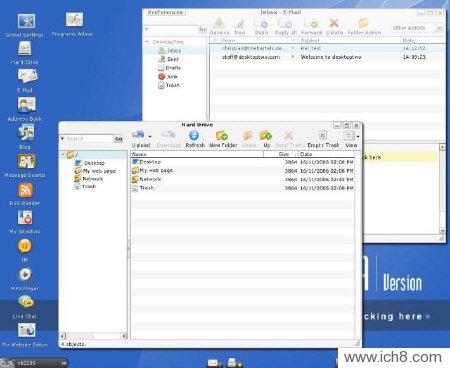The image size is (450, 368).
Task: Open the Upload dropdown arrow
Action: point(150,136)
